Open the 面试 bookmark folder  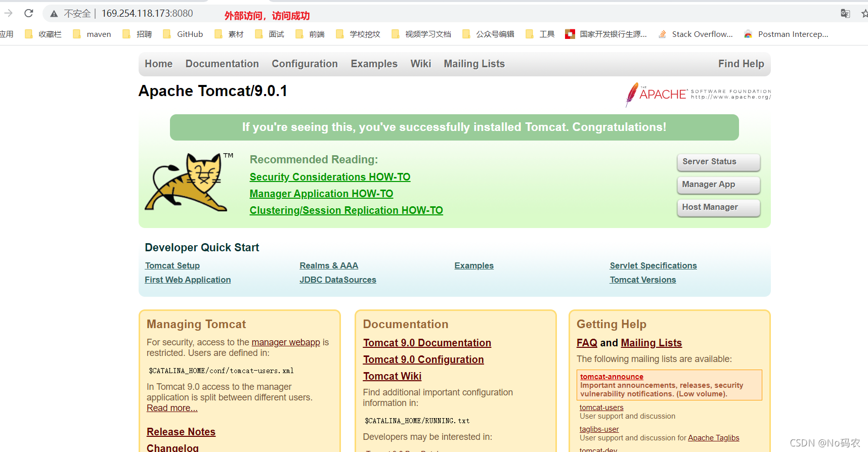pos(270,34)
